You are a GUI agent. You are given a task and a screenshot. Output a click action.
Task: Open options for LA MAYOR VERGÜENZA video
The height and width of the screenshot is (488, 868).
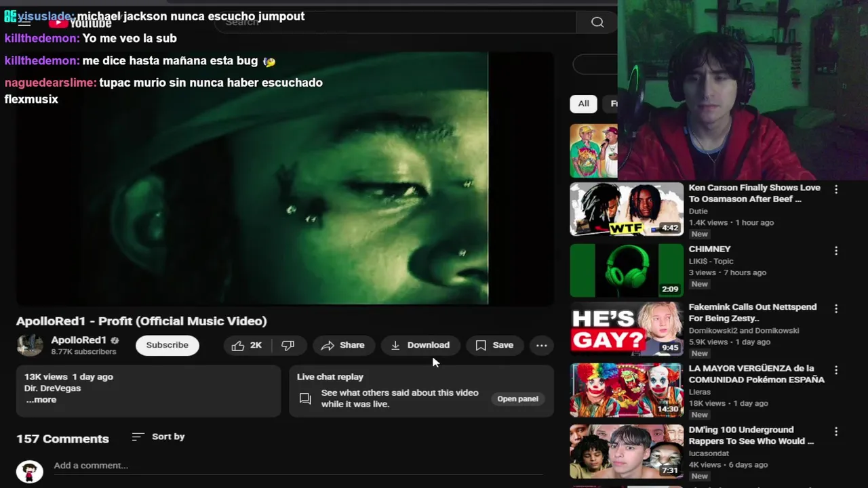836,370
